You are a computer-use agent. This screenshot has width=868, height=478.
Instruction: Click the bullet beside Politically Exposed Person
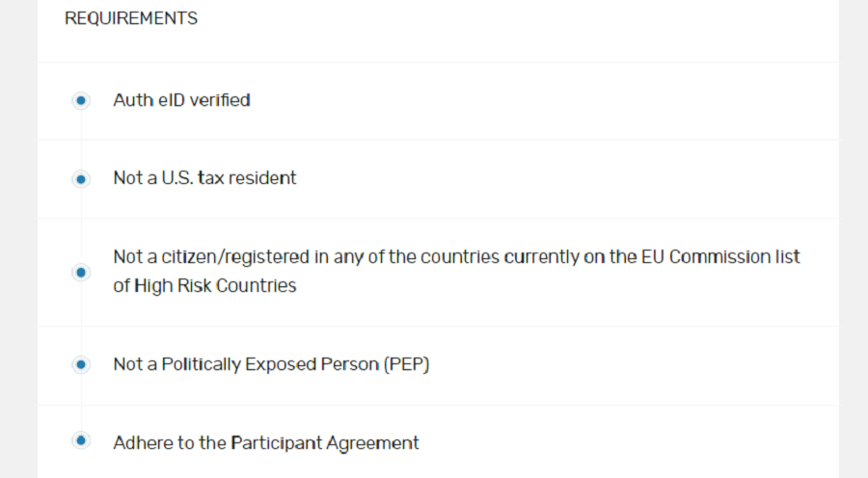coord(81,364)
